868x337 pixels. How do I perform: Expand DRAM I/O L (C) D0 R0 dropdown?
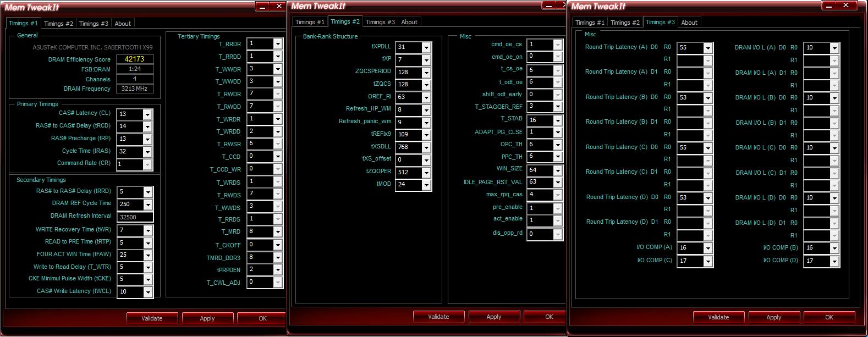tap(834, 148)
